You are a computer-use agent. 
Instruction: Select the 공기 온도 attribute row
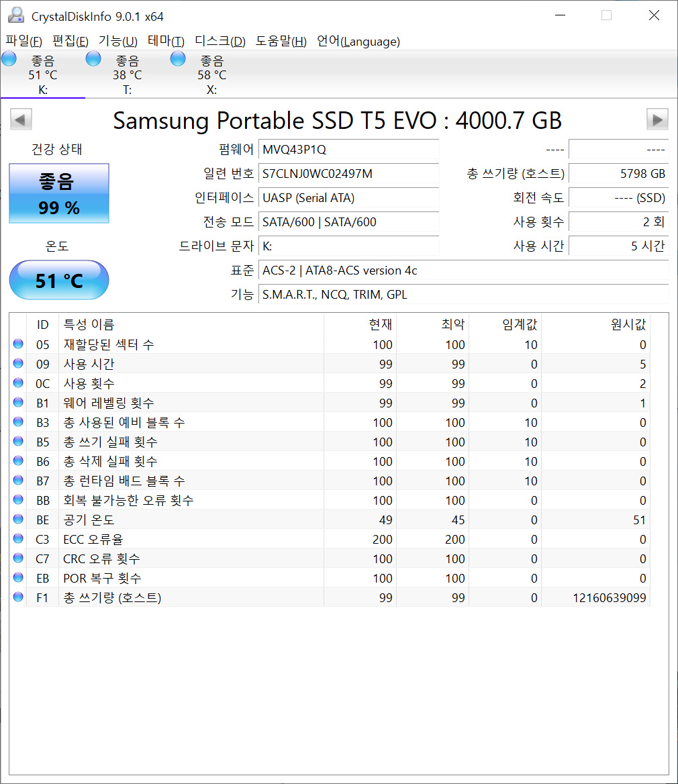(330, 520)
